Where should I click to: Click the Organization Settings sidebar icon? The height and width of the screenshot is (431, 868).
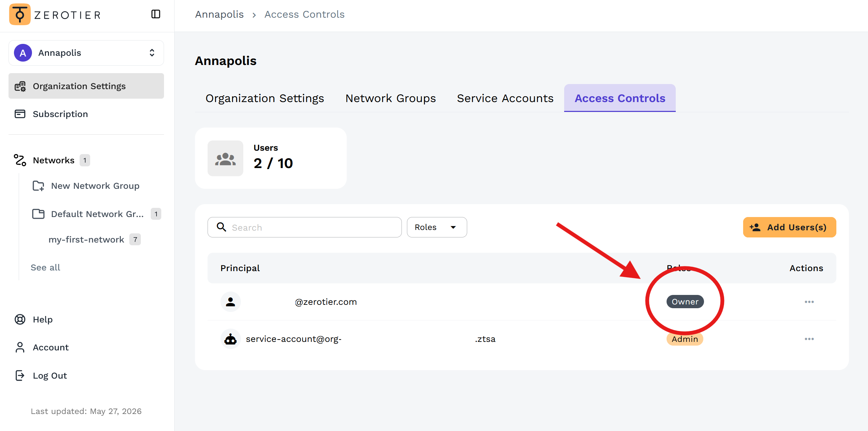point(20,86)
